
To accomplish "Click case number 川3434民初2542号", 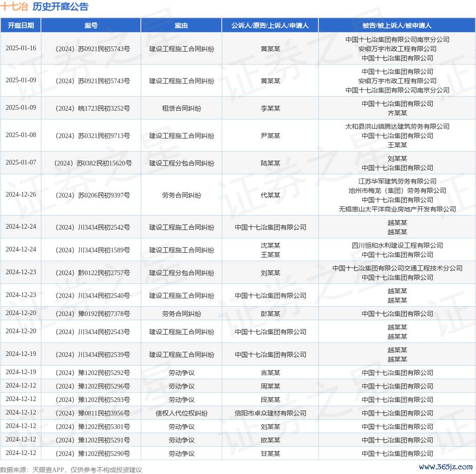I will [x=93, y=227].
